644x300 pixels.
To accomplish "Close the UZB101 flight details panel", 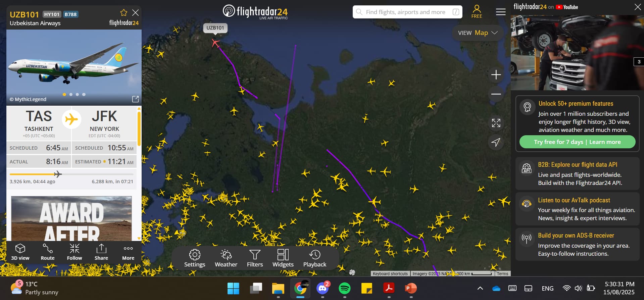I will pos(136,13).
